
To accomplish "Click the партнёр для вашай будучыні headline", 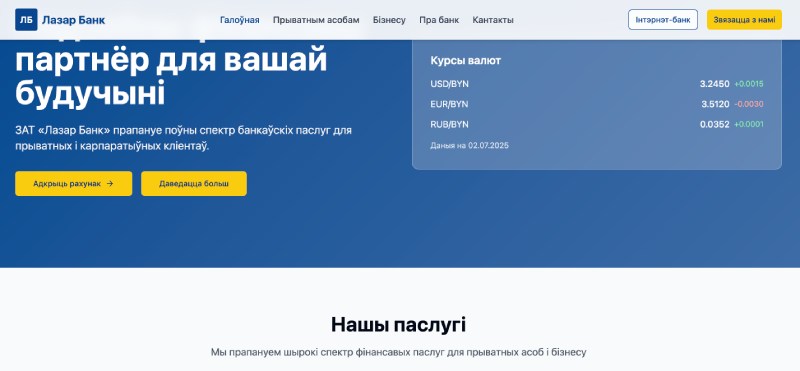I will pyautogui.click(x=171, y=77).
